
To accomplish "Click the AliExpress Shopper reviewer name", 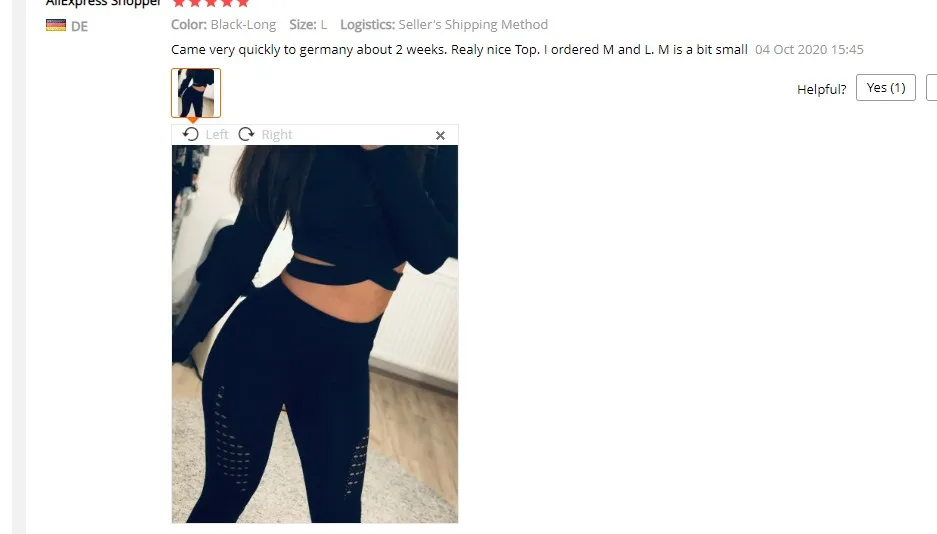I will click(103, 3).
